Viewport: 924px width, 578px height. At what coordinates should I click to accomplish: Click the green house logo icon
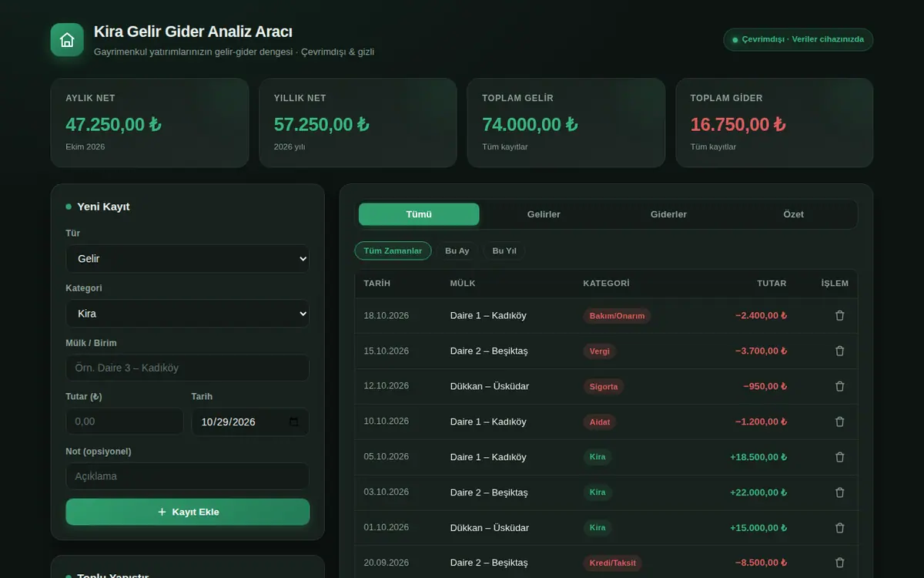pyautogui.click(x=67, y=40)
